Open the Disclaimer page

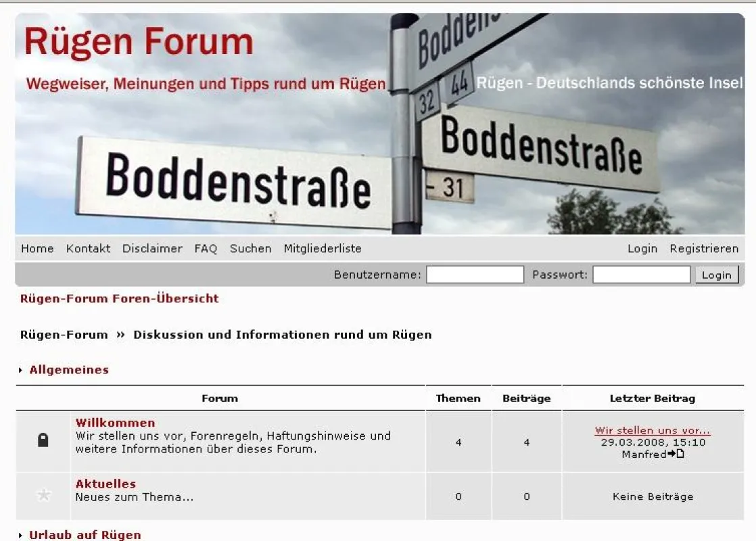click(152, 248)
